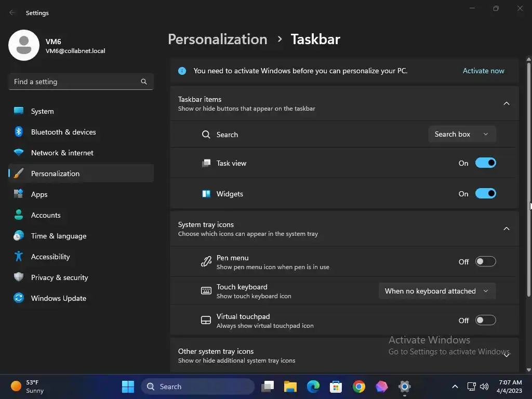Click the Bluetooth sidebar icon
Viewport: 532px width, 399px height.
19,131
